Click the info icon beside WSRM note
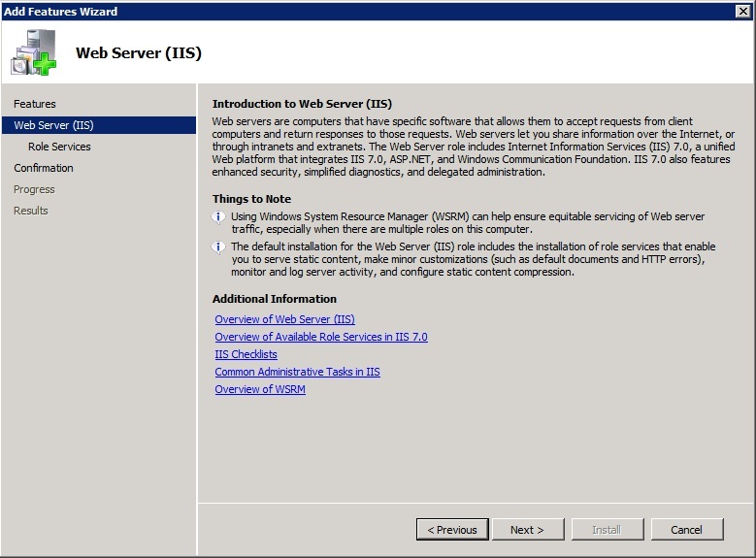Viewport: 756px width, 558px height. (x=219, y=217)
